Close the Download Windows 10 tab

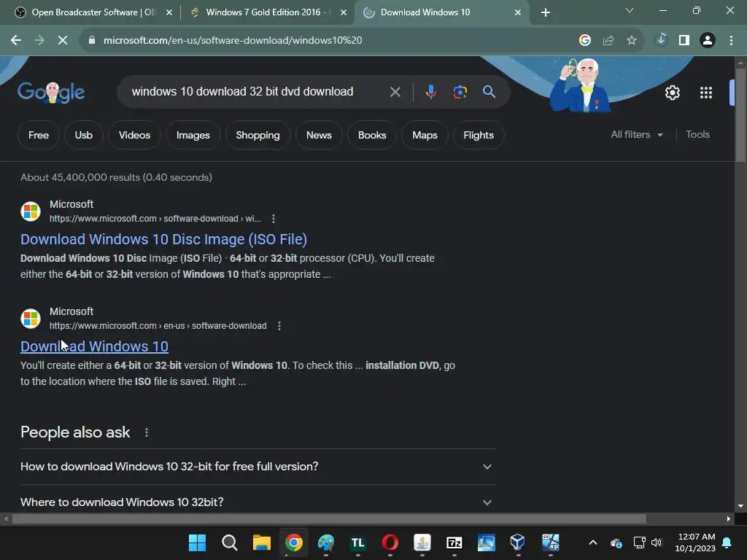pos(518,13)
